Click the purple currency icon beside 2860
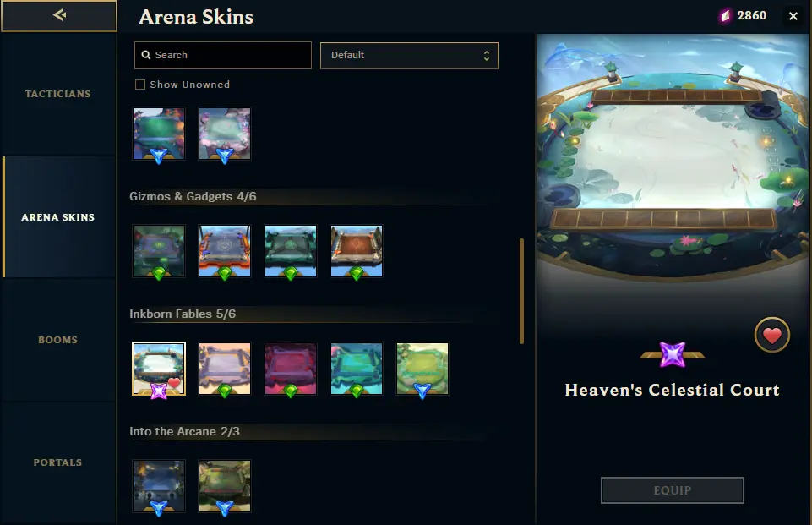 [x=725, y=16]
